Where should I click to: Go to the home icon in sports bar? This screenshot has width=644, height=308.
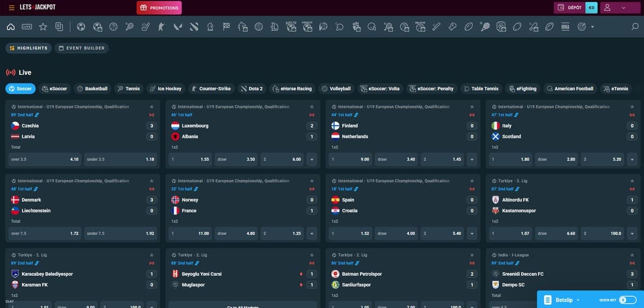[x=10, y=26]
